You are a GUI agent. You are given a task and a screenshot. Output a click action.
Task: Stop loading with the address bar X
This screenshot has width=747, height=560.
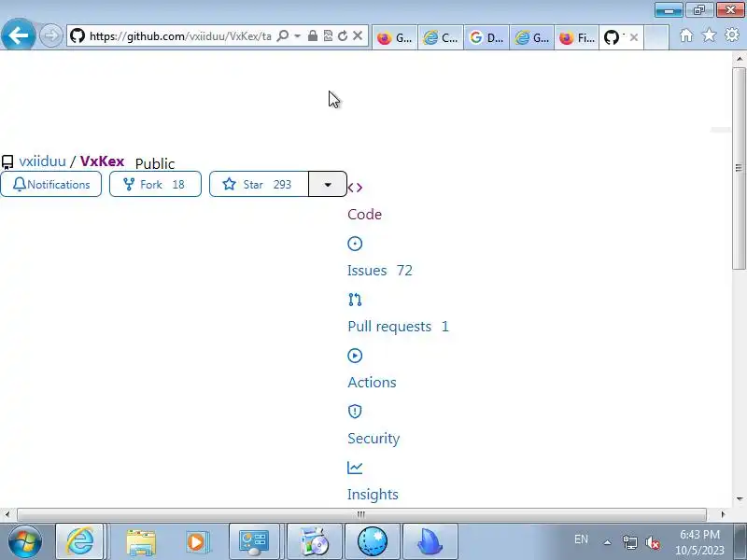[358, 35]
